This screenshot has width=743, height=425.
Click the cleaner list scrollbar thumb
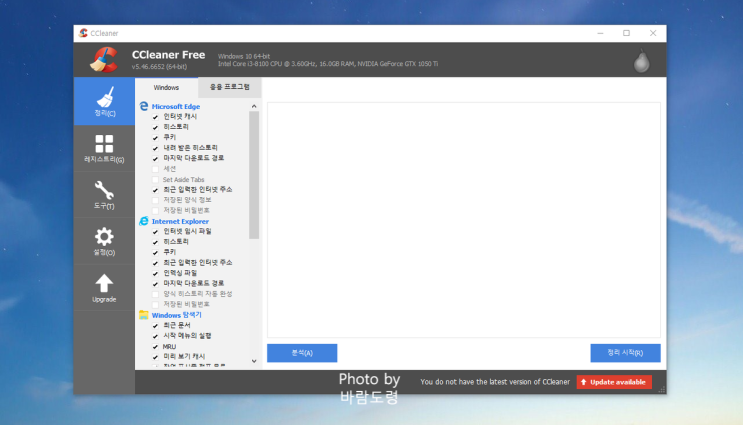pyautogui.click(x=254, y=175)
